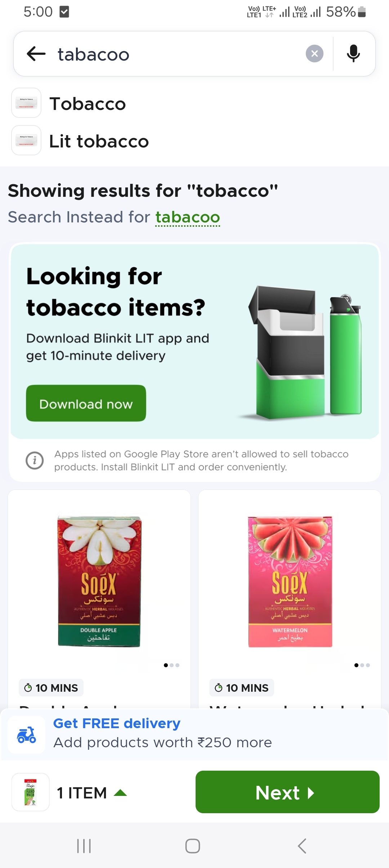Image resolution: width=389 pixels, height=868 pixels.
Task: Tap image carousel dots on Watermelon card
Action: [x=362, y=665]
